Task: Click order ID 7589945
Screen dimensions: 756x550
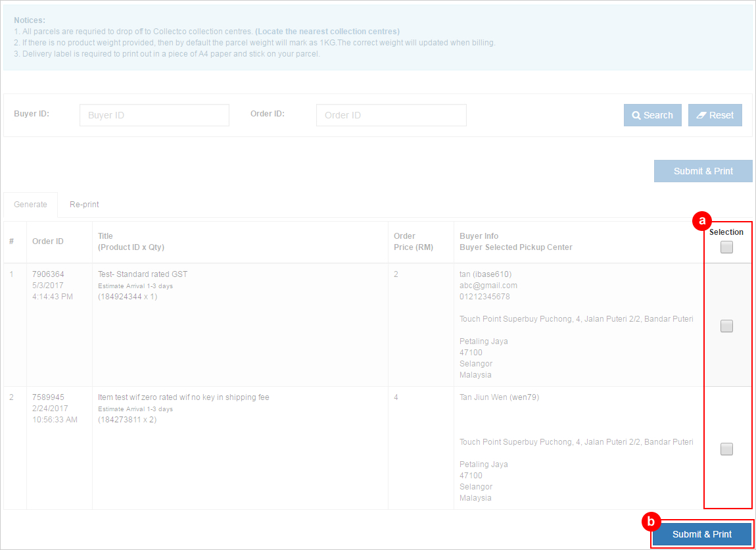Action: pyautogui.click(x=48, y=397)
